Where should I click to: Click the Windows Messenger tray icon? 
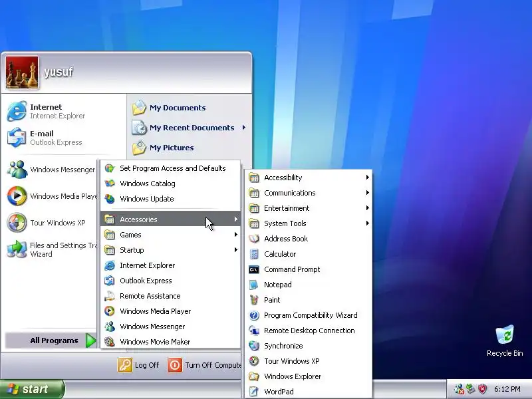click(459, 389)
